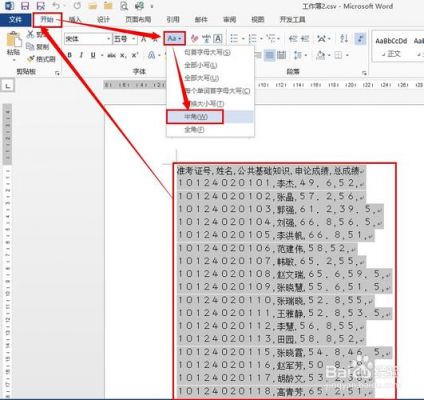Open the Clipboard pane launcher
This screenshot has height=400, width=424.
pos(57,73)
